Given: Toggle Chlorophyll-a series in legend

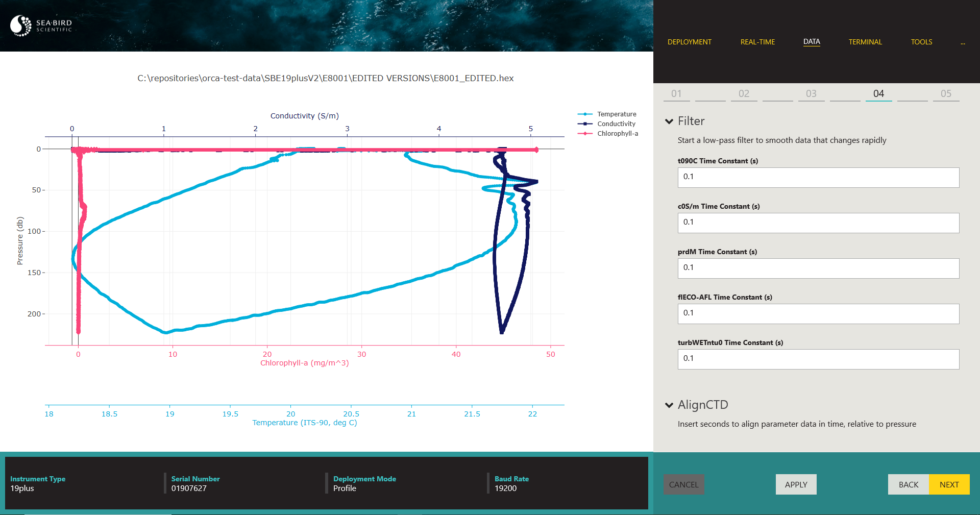Looking at the screenshot, I should pos(617,134).
